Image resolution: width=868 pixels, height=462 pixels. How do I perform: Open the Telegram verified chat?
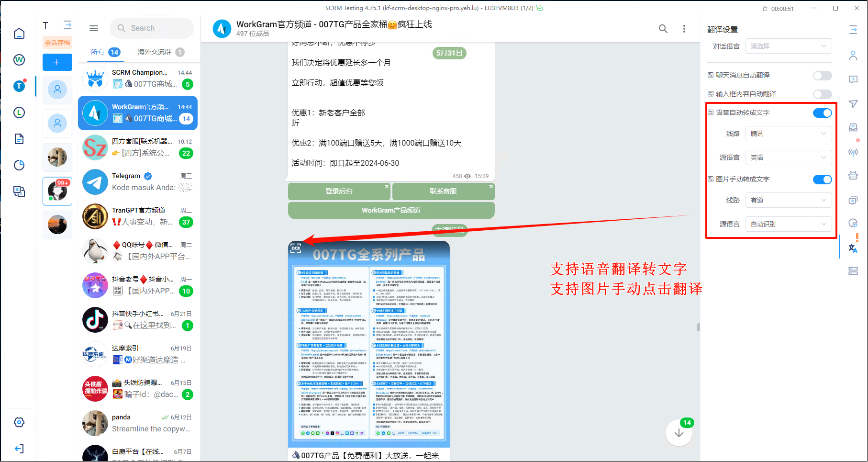[138, 182]
